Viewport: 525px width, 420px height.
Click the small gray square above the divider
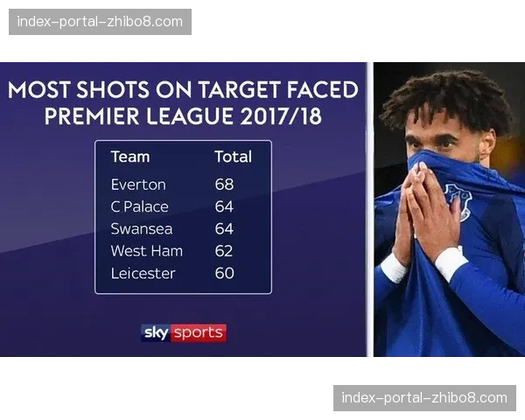click(x=371, y=59)
